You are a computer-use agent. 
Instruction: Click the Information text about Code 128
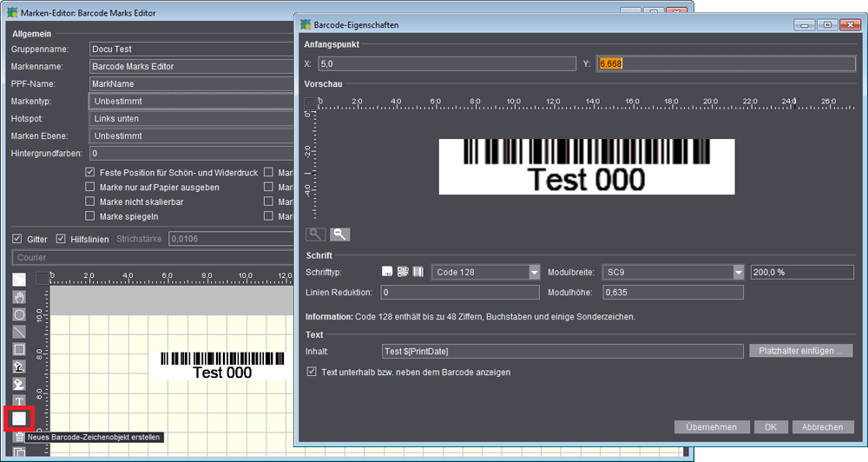point(470,317)
